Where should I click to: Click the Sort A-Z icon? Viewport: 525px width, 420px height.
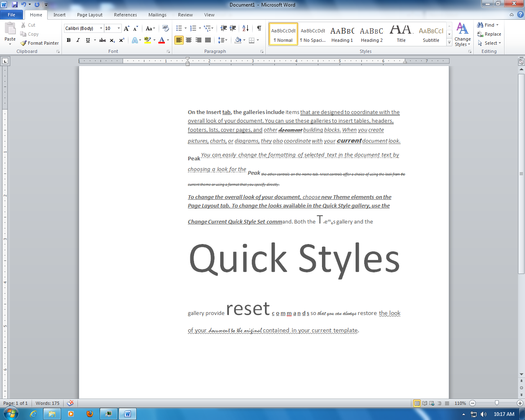[x=245, y=28]
